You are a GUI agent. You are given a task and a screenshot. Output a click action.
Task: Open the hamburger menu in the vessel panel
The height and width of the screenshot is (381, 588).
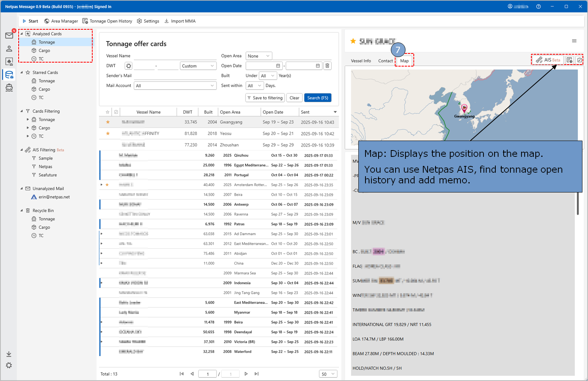(x=574, y=41)
